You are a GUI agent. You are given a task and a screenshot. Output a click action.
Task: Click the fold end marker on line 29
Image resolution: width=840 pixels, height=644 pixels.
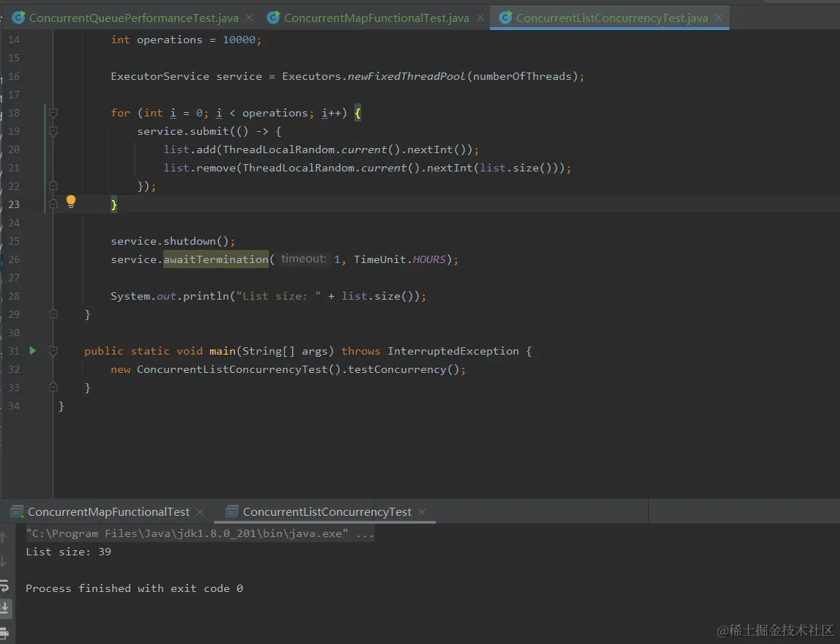[53, 314]
